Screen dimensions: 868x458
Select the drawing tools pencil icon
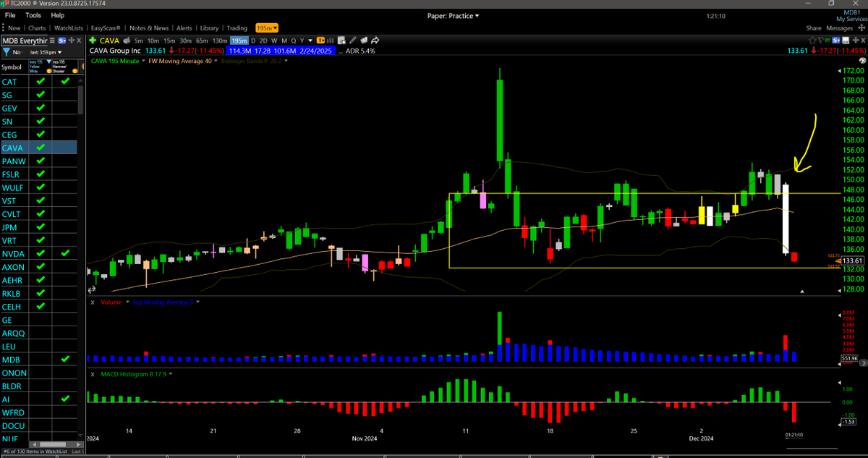tap(353, 41)
